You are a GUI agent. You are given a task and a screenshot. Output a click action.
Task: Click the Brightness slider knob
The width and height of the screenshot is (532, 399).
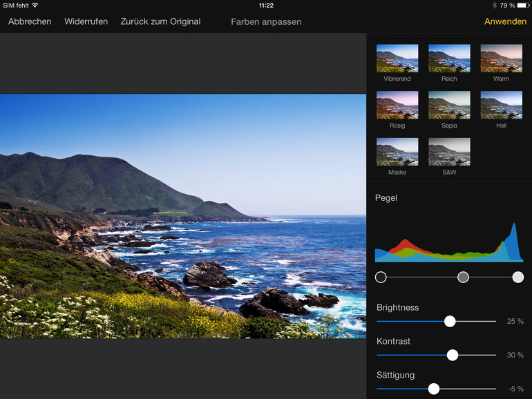click(x=450, y=321)
